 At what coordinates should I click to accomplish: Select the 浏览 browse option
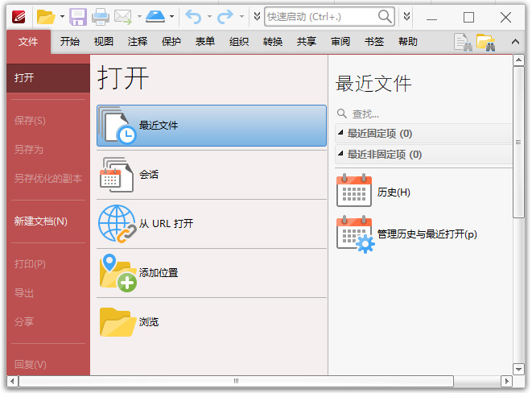(x=212, y=322)
